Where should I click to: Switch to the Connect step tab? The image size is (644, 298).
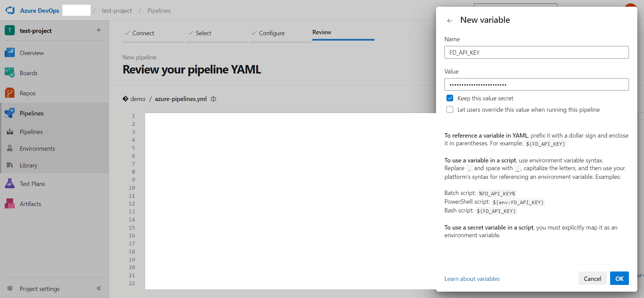[143, 33]
